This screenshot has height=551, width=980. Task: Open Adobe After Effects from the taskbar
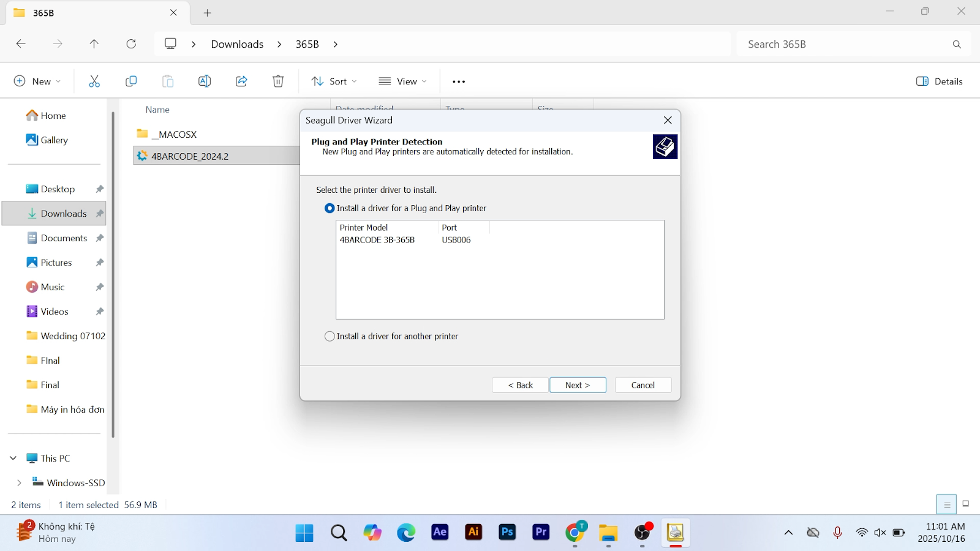440,533
